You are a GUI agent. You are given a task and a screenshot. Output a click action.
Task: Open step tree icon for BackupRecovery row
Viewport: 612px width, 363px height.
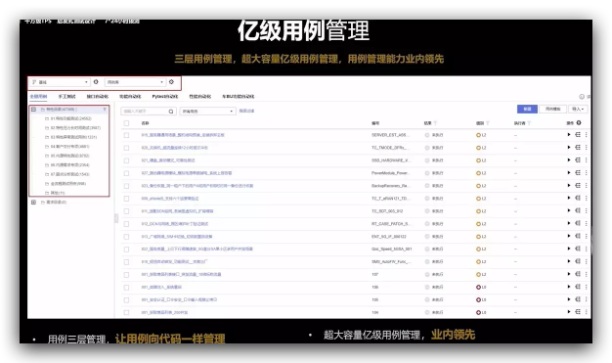[x=578, y=185]
